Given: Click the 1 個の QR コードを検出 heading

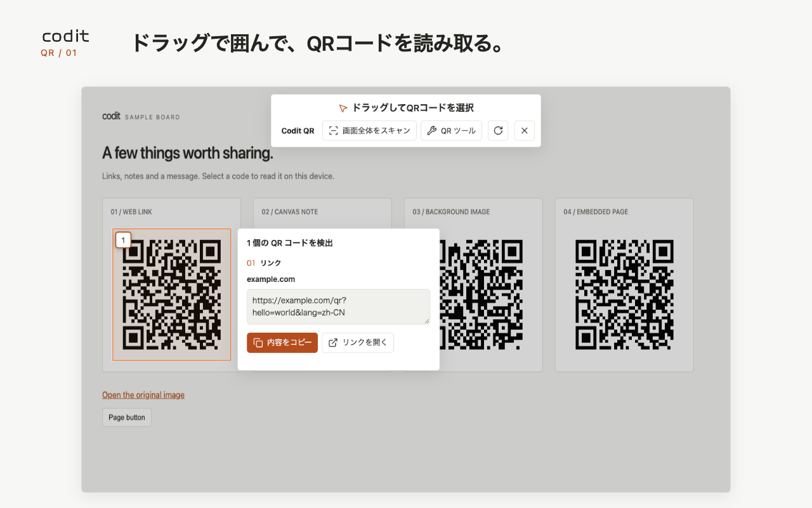Looking at the screenshot, I should click(x=290, y=243).
